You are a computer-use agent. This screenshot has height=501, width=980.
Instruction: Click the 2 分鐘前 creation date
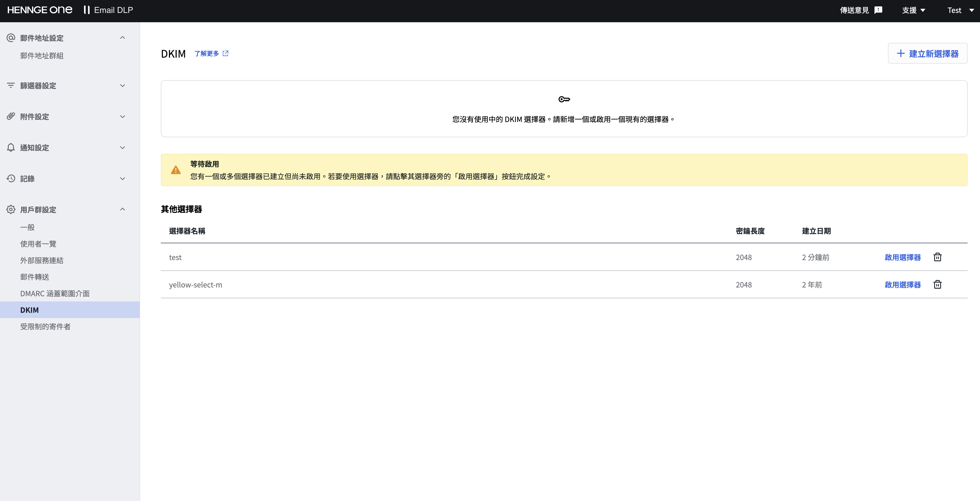pos(816,257)
